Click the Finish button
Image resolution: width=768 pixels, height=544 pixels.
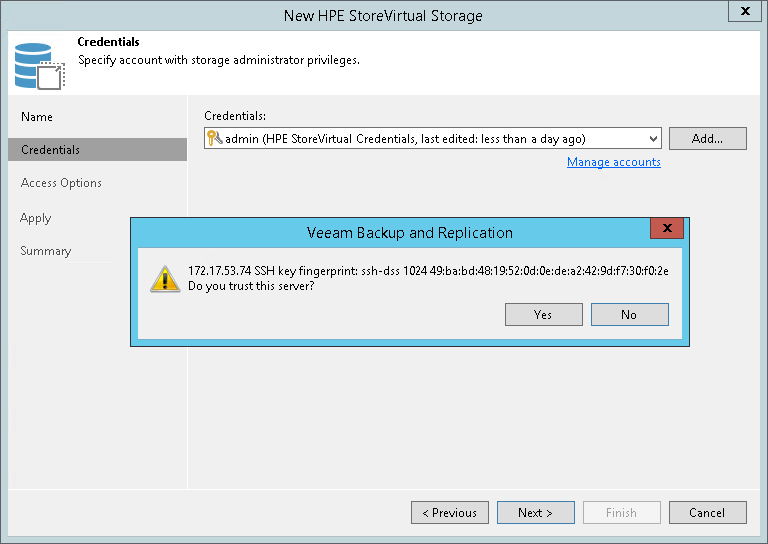tap(621, 513)
